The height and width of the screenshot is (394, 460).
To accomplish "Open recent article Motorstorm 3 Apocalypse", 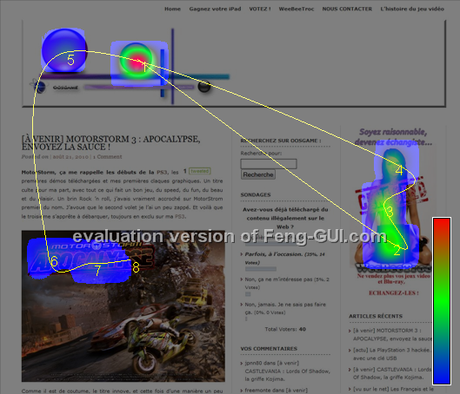I will (392, 334).
